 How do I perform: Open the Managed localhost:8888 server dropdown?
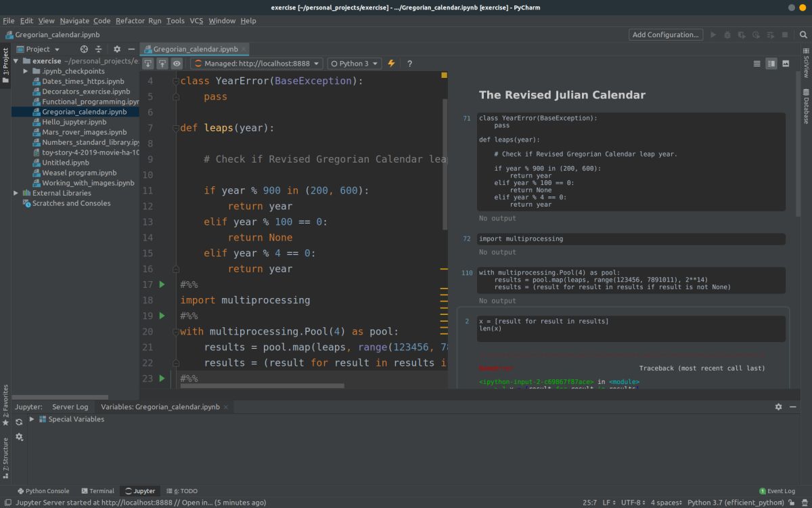[x=256, y=63]
